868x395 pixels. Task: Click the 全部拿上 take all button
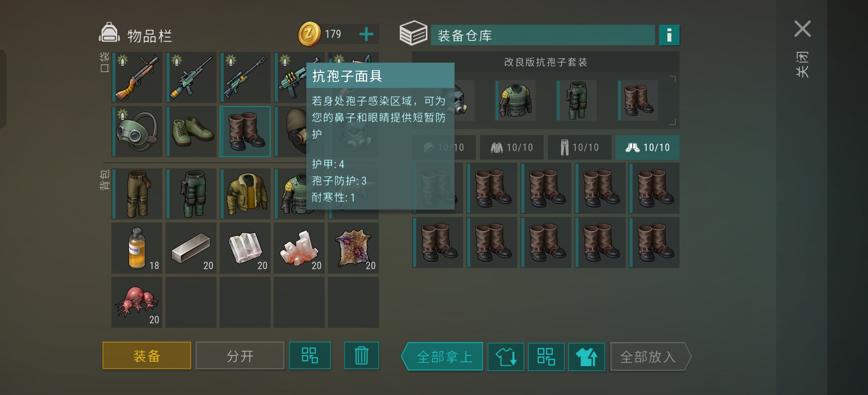[442, 357]
